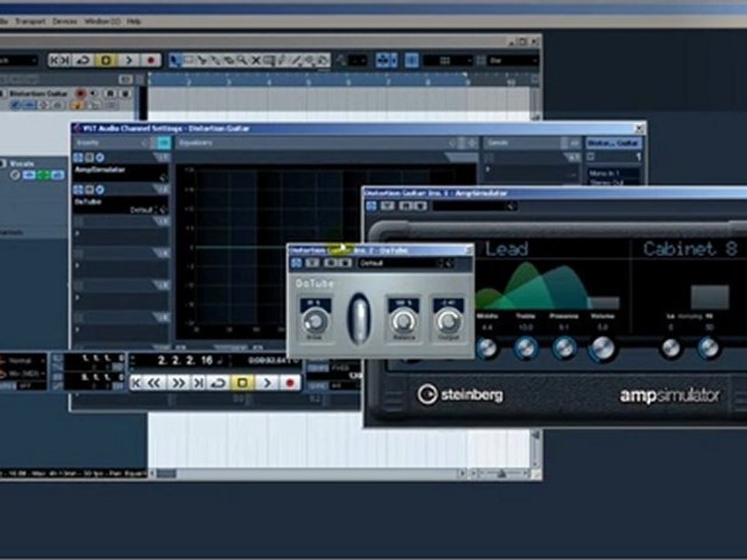Click Play in the project window toolbar
Viewport: 747px width, 560px height.
128,61
